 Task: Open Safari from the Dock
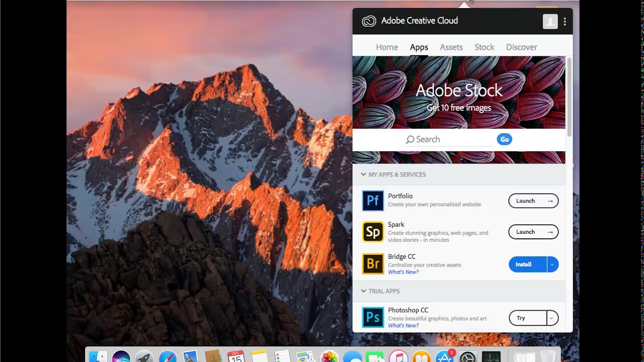coord(168,356)
